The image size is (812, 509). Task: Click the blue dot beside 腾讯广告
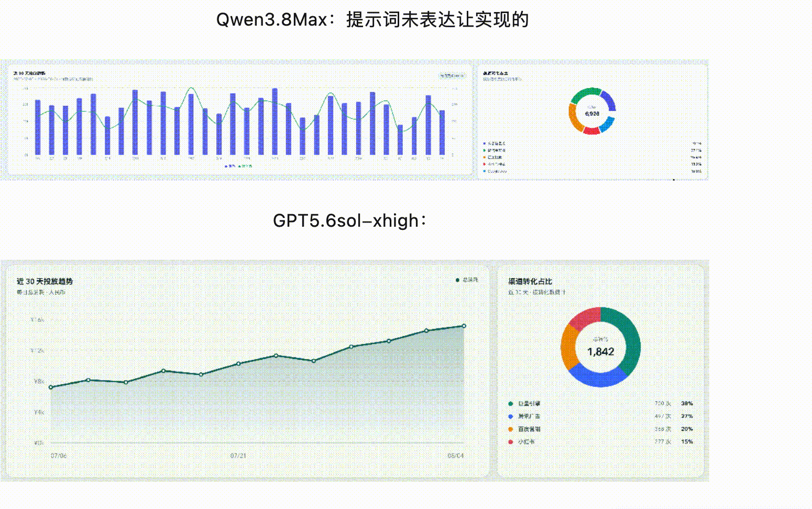point(510,416)
